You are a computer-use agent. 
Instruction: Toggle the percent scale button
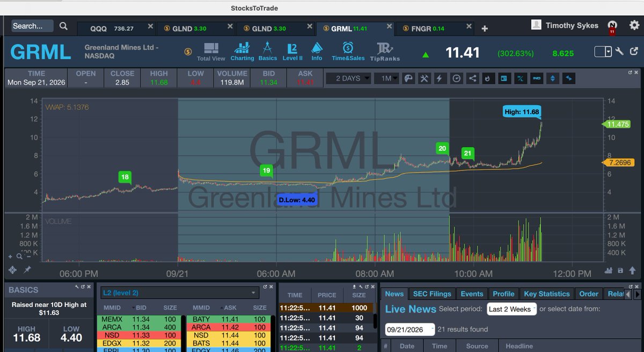click(x=520, y=78)
